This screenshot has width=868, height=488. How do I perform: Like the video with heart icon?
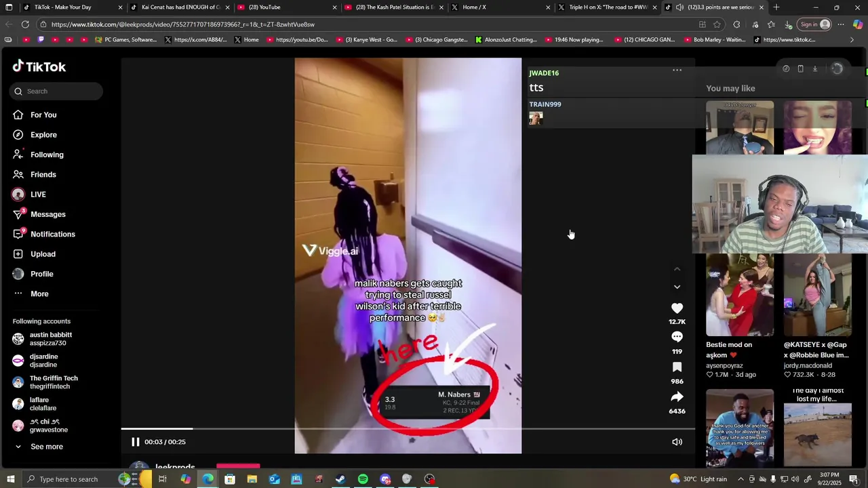coord(677,308)
